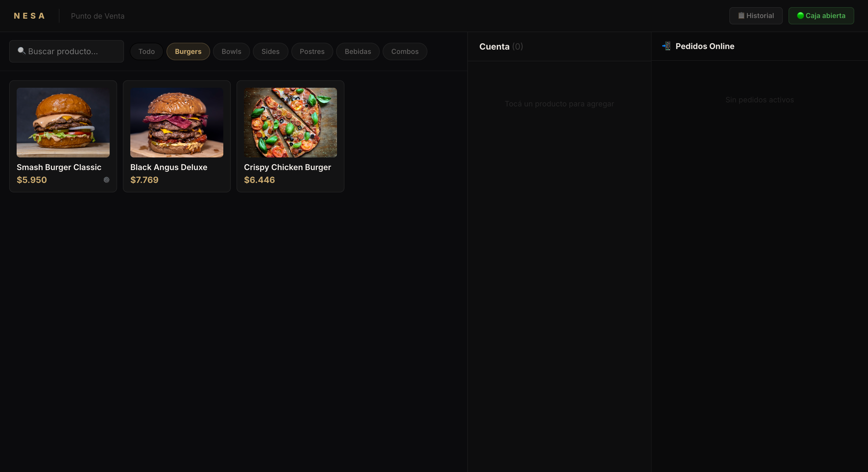Click the NESA logo
Image resolution: width=868 pixels, height=472 pixels.
pyautogui.click(x=29, y=16)
